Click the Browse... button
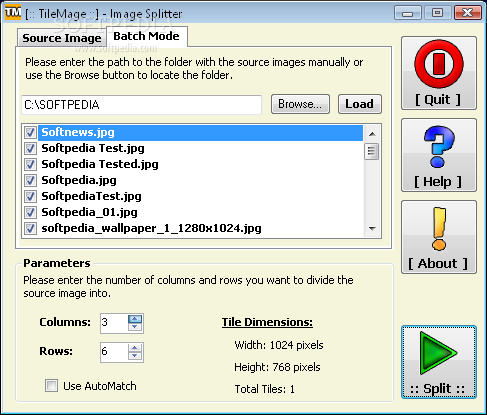 click(x=300, y=104)
